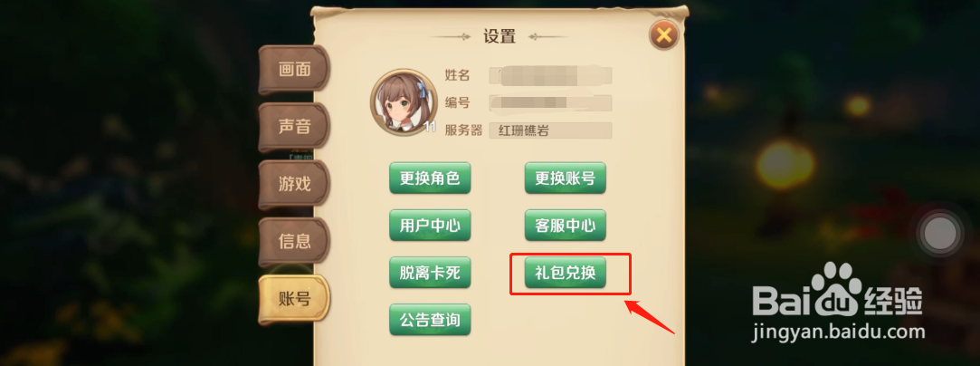The height and width of the screenshot is (366, 980).
Task: Select the 账号 tab
Action: [294, 299]
